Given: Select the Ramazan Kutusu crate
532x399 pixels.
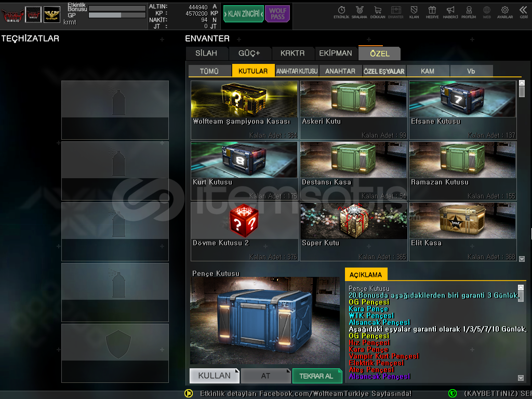Looking at the screenshot, I should pyautogui.click(x=463, y=170).
